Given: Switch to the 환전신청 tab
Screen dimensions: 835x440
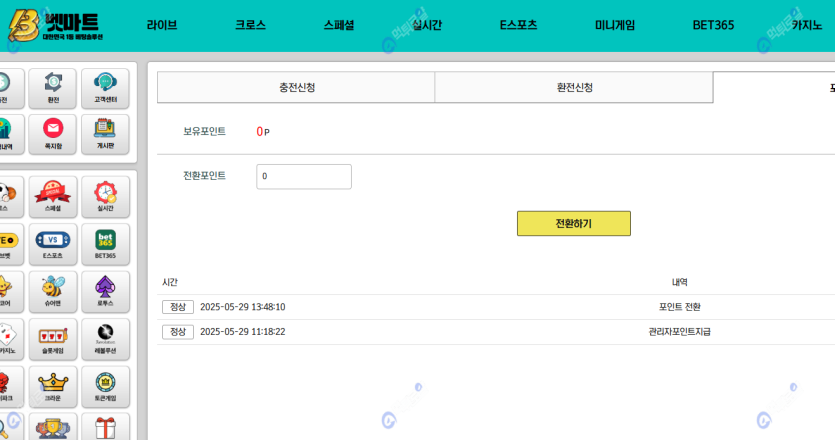Looking at the screenshot, I should (574, 87).
